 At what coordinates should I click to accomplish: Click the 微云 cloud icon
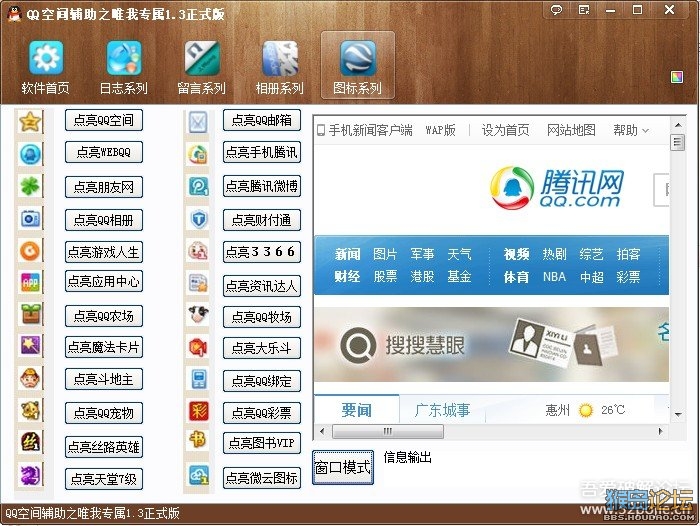click(x=198, y=475)
